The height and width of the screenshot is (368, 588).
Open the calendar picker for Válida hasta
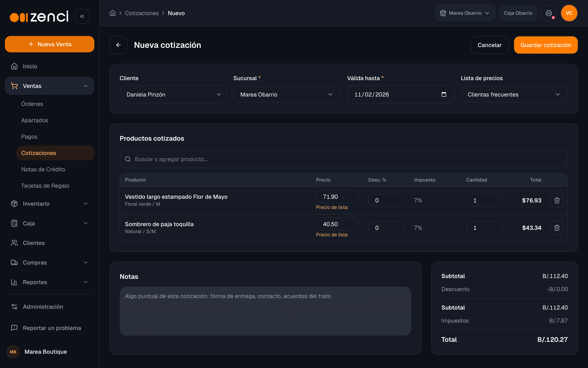coord(444,94)
